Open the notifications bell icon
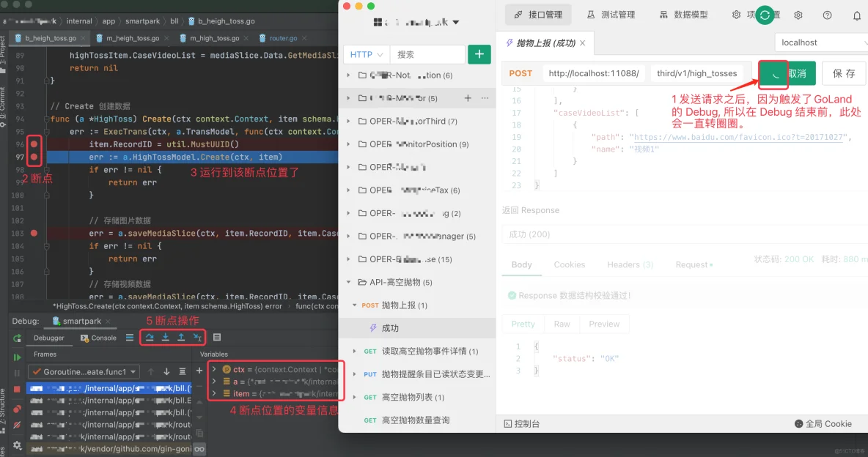This screenshot has width=868, height=457. point(856,15)
